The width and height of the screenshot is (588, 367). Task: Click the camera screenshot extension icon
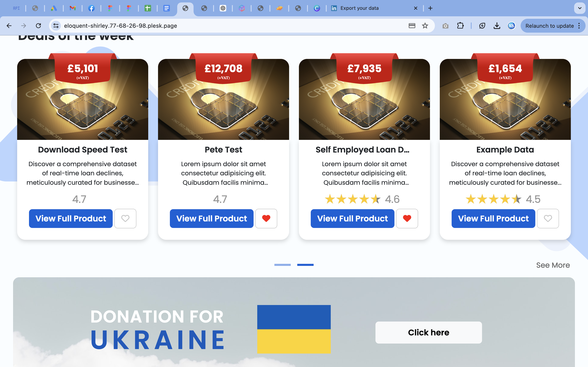[445, 26]
